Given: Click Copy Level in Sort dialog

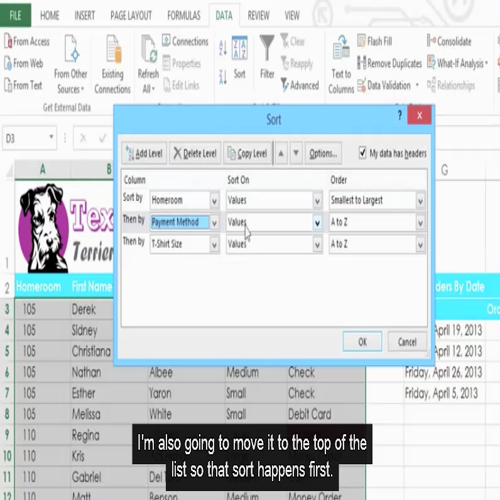Looking at the screenshot, I should pyautogui.click(x=247, y=153).
